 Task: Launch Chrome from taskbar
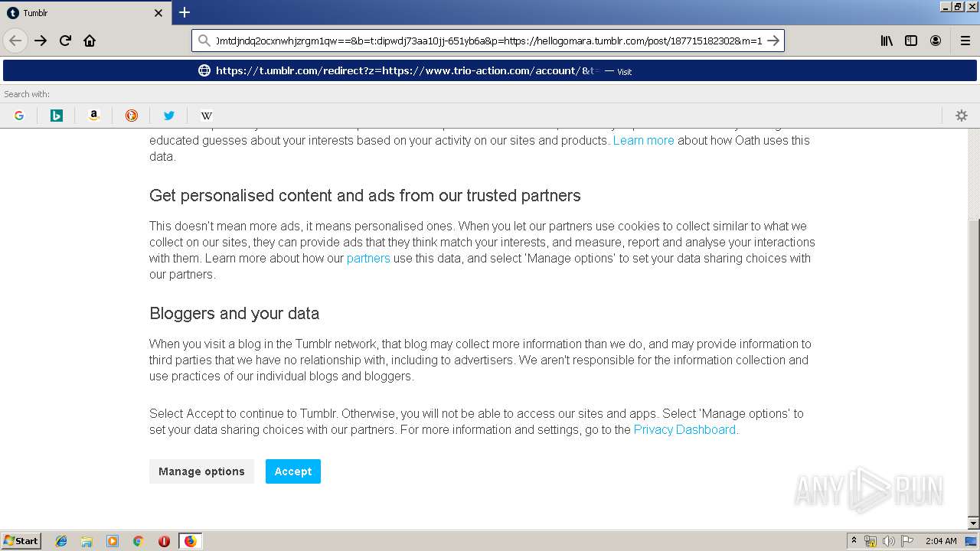(x=139, y=541)
